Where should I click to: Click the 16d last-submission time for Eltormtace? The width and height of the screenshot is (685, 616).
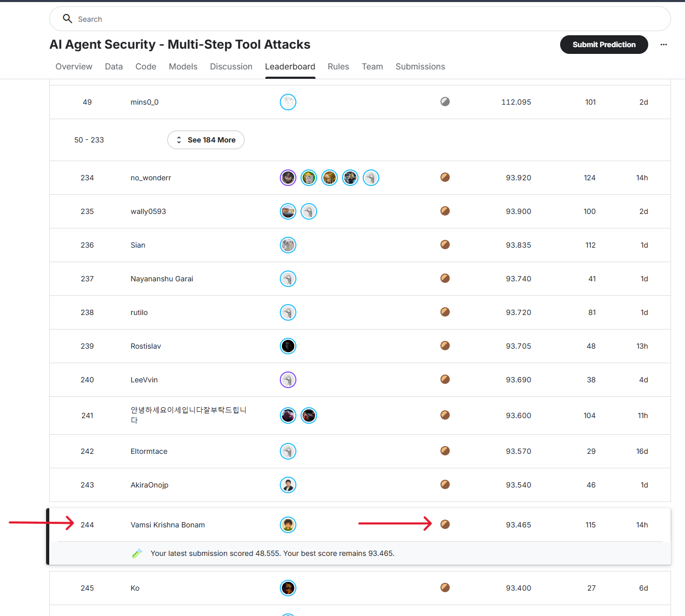coord(642,451)
